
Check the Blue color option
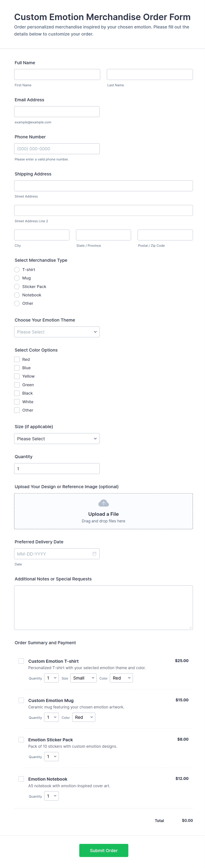click(17, 368)
